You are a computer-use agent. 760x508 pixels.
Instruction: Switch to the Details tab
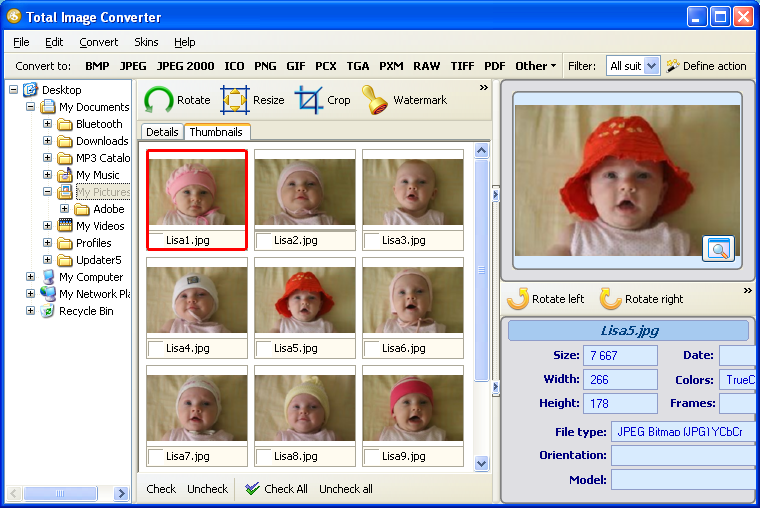[x=161, y=132]
